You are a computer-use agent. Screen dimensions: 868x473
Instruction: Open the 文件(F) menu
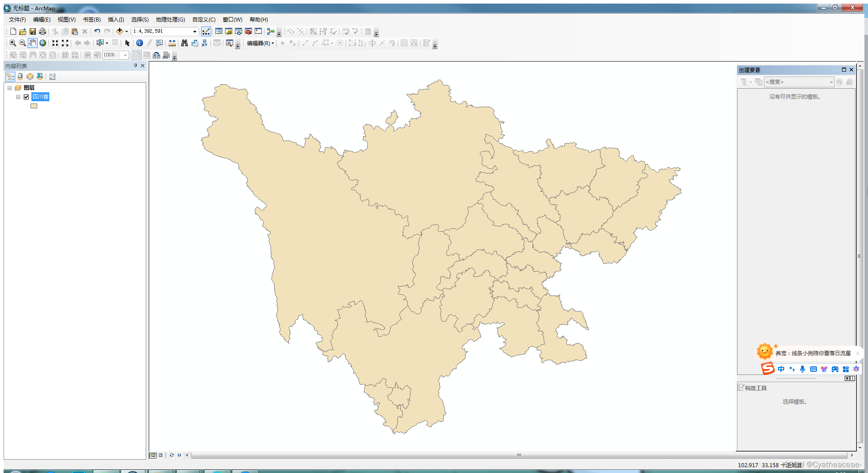[x=17, y=20]
